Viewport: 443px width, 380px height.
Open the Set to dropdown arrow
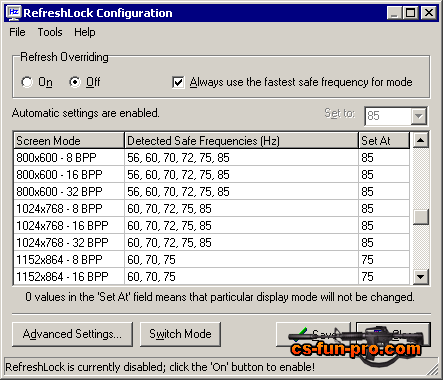pos(418,116)
